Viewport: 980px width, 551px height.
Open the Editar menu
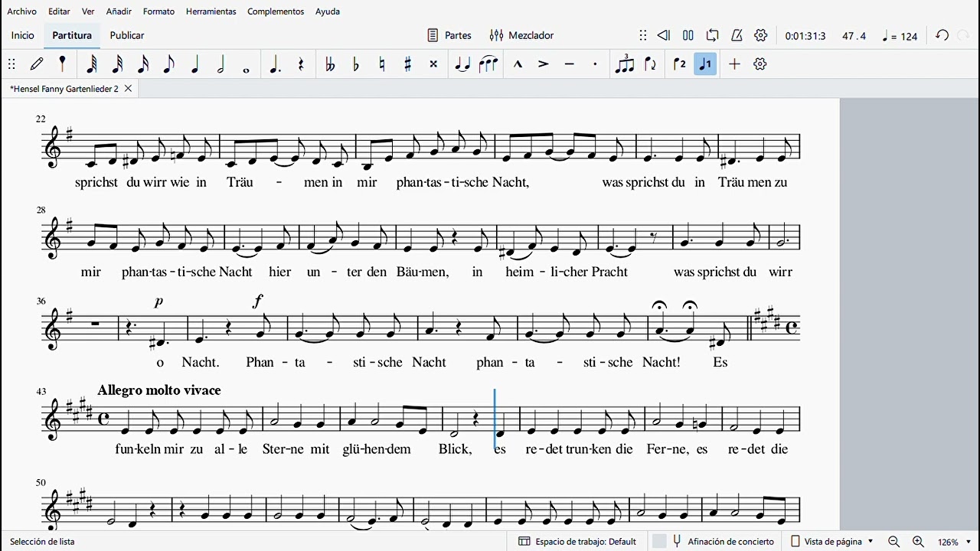tap(59, 11)
